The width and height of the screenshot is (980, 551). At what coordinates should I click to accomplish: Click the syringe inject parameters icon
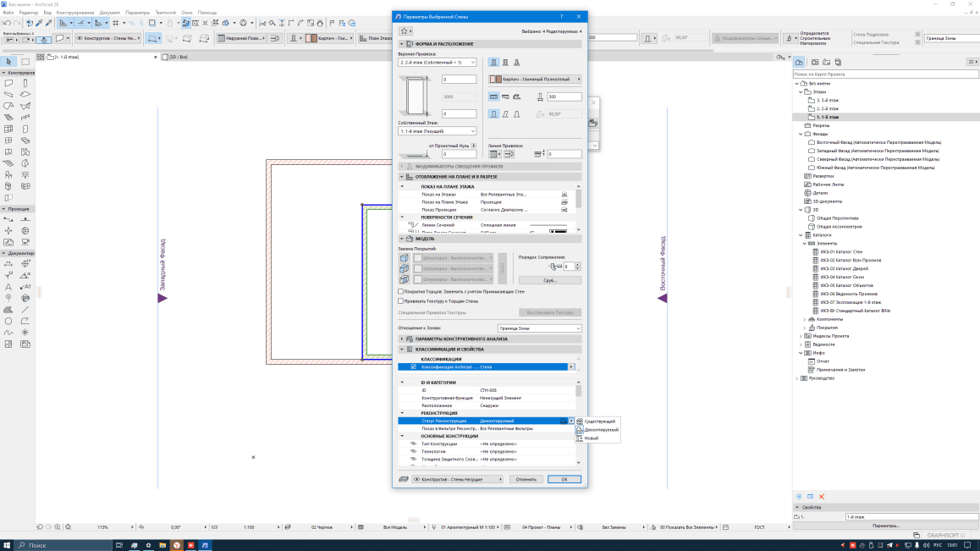[x=49, y=23]
